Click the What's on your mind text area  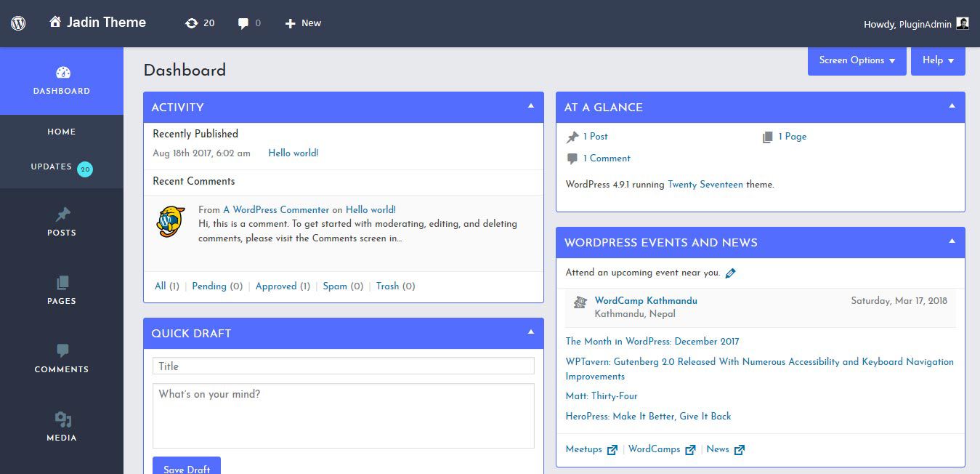[344, 416]
